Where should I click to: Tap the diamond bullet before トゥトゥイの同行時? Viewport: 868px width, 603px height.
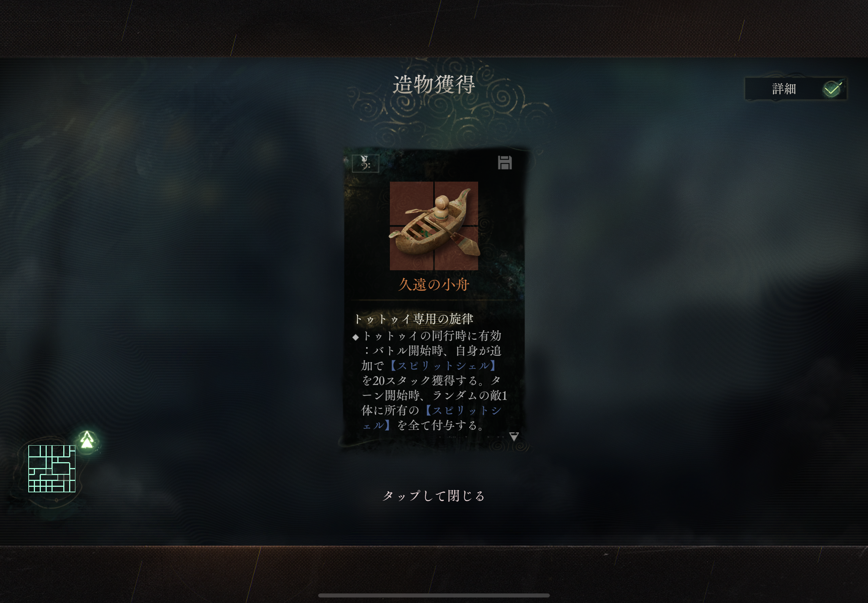(x=356, y=337)
